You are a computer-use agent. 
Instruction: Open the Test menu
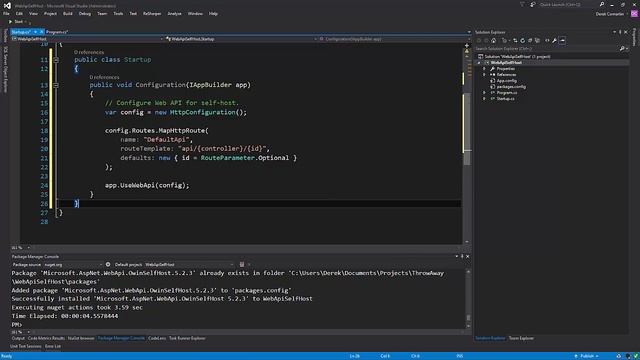pos(133,13)
